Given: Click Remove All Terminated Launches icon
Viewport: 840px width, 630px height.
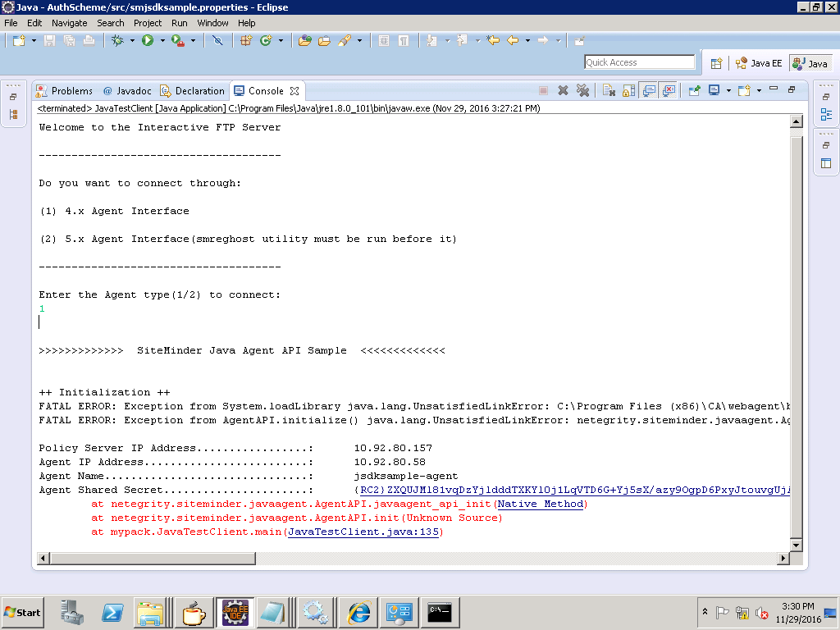Looking at the screenshot, I should 583,90.
